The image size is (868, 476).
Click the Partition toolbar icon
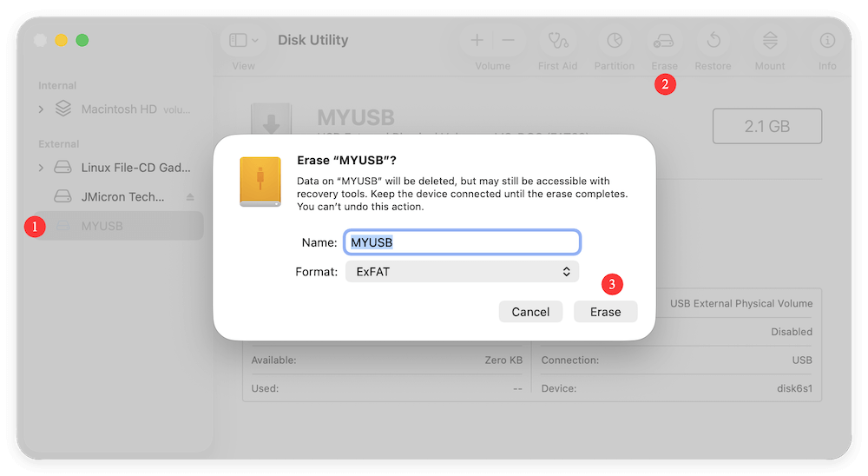[615, 41]
